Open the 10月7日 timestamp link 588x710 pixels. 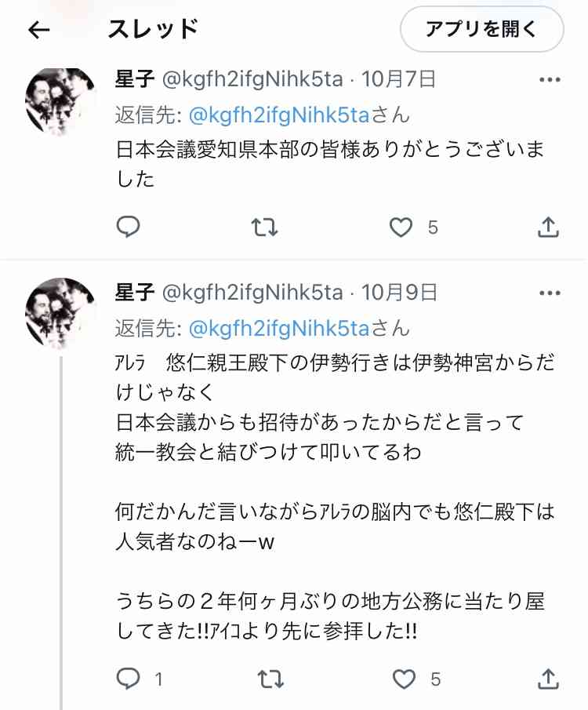click(x=398, y=80)
